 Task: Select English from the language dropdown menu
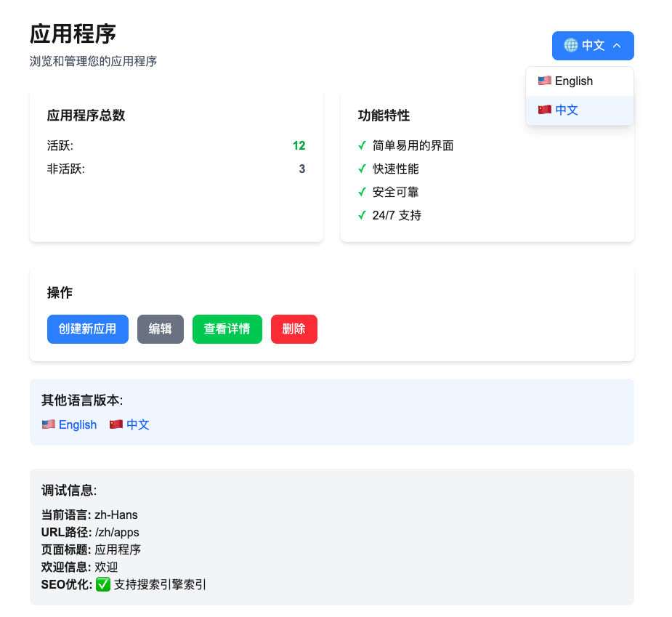click(x=580, y=81)
